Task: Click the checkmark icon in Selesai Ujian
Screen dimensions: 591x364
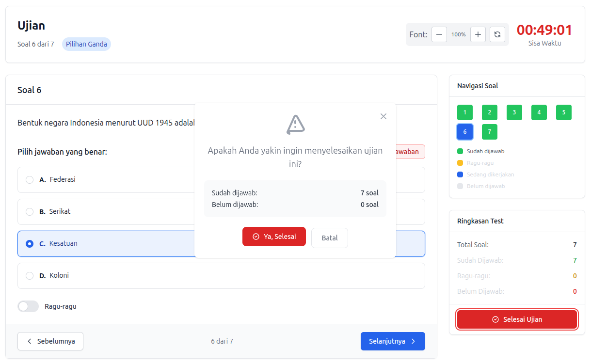Action: tap(495, 319)
